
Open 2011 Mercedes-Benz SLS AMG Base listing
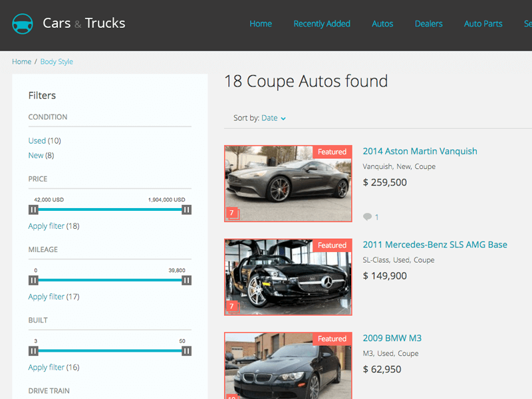(435, 245)
